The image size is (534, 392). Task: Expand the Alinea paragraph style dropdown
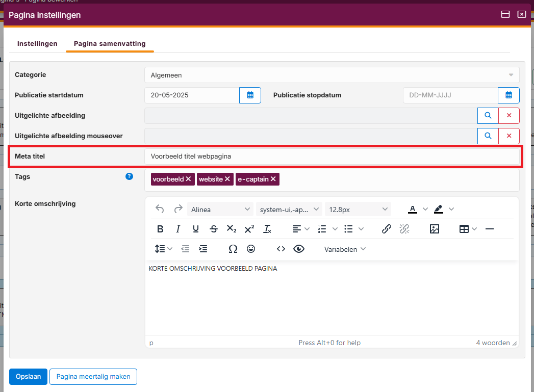point(220,209)
